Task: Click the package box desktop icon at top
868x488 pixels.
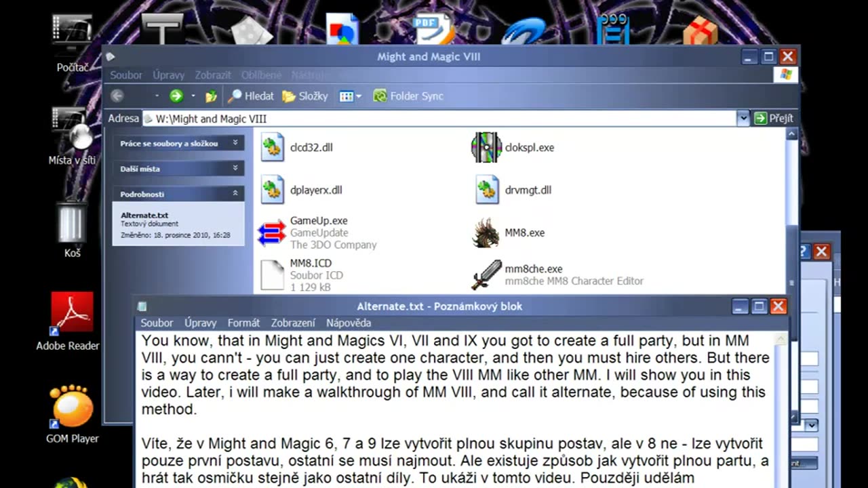Action: pyautogui.click(x=701, y=30)
